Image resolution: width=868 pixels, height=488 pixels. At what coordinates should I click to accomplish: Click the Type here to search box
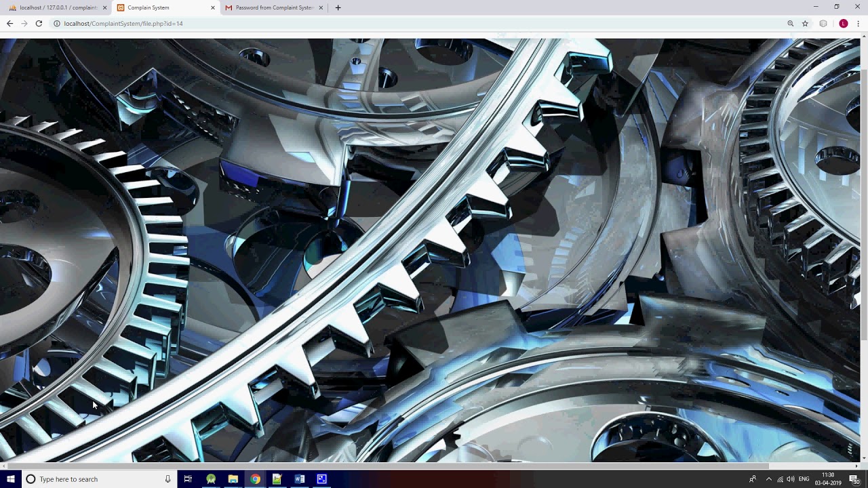(99, 479)
